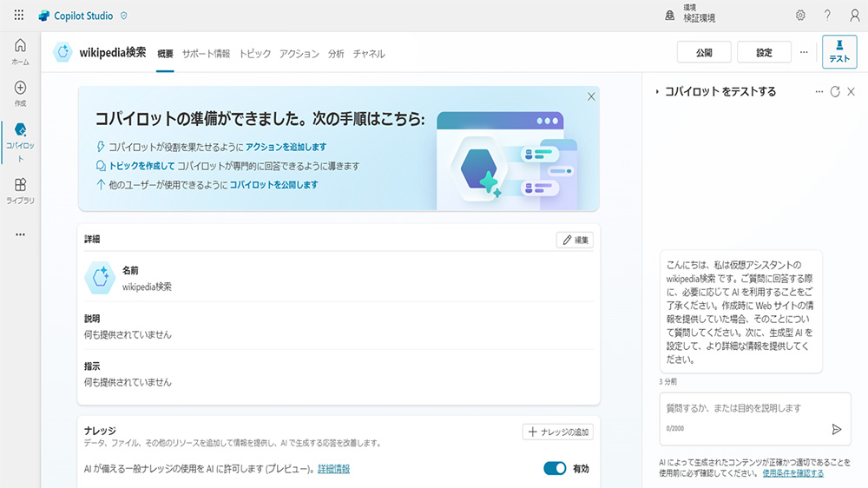The height and width of the screenshot is (488, 868).
Task: Open the app launcher grid icon
Action: point(19,15)
